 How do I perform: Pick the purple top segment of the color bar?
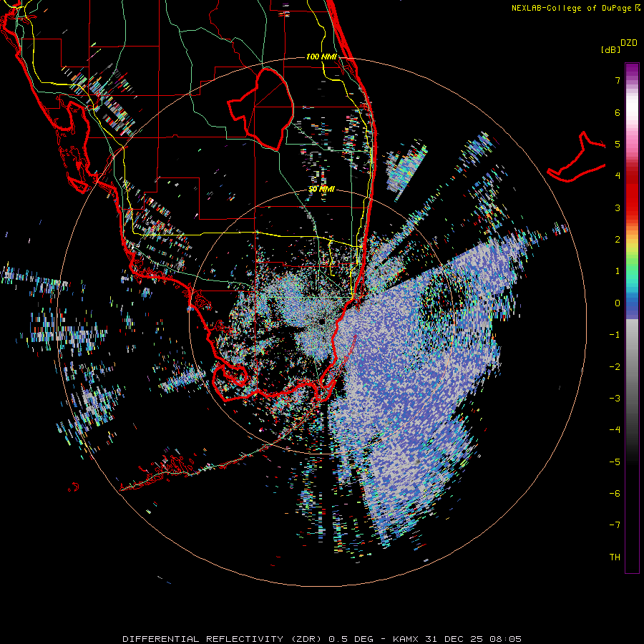tap(632, 70)
